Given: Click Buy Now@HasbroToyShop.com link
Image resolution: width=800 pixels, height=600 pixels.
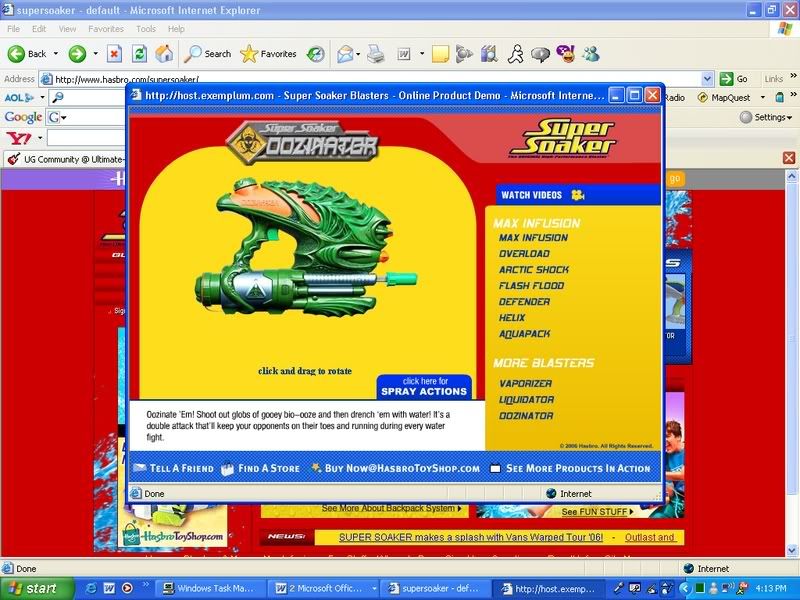Looking at the screenshot, I should 395,468.
